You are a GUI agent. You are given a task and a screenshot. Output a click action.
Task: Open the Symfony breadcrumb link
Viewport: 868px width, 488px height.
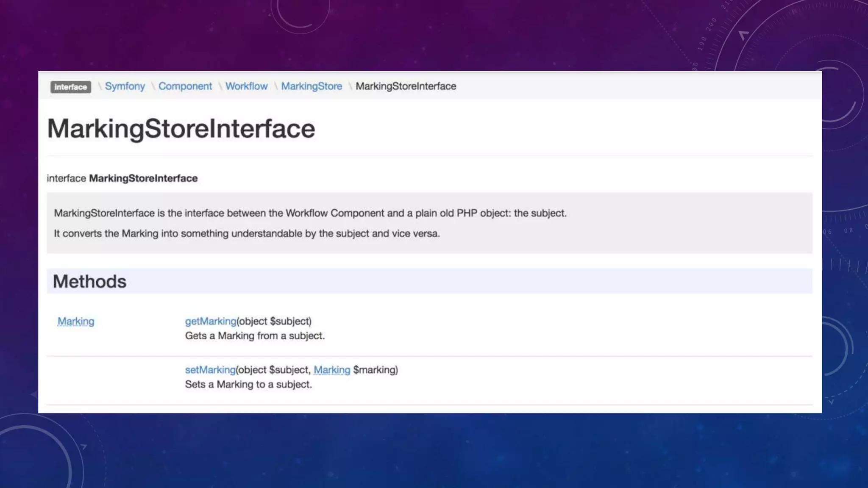click(125, 86)
